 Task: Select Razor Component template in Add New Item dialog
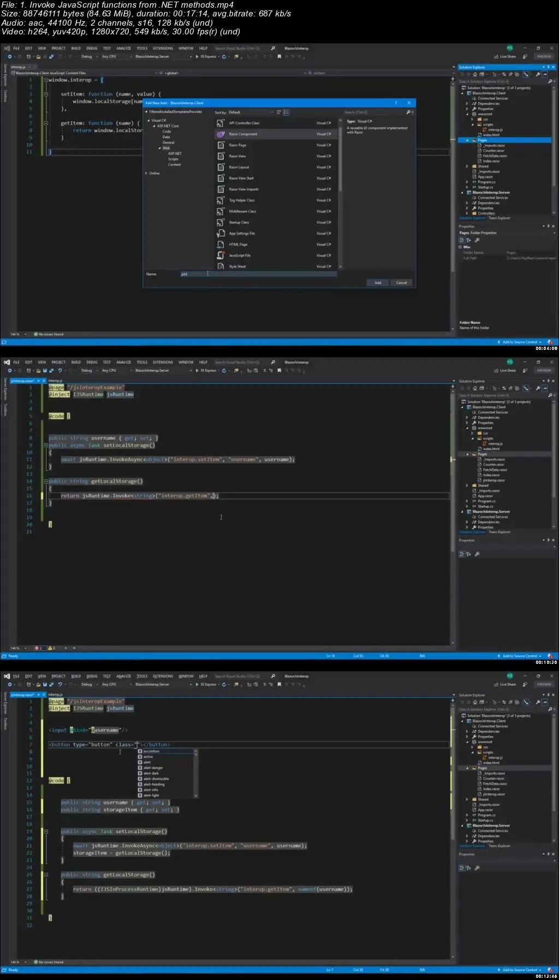click(276, 134)
